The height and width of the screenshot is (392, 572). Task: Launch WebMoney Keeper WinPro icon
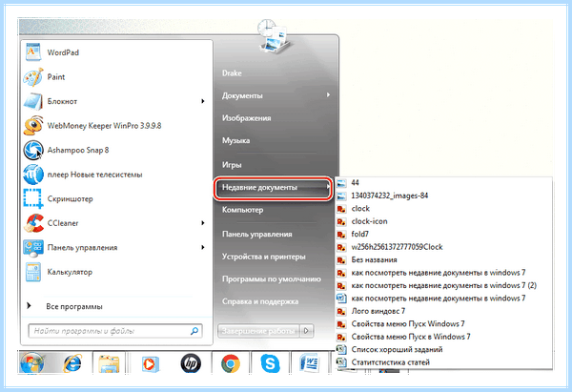32,126
